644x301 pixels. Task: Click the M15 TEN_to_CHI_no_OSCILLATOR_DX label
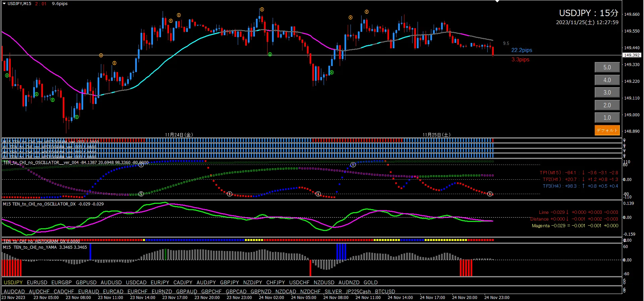39,204
